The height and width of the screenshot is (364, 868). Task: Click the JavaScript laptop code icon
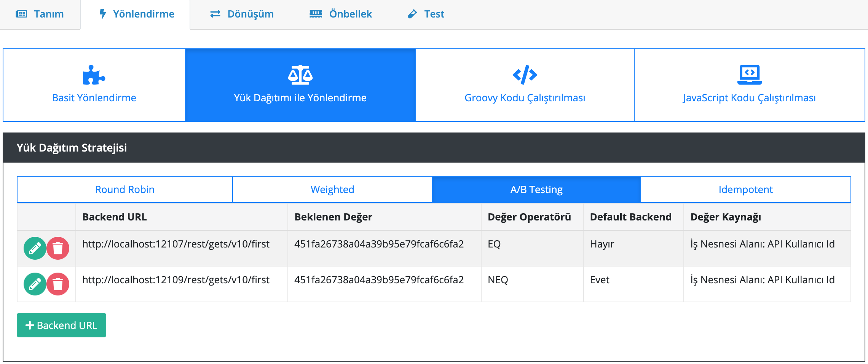[x=750, y=75]
